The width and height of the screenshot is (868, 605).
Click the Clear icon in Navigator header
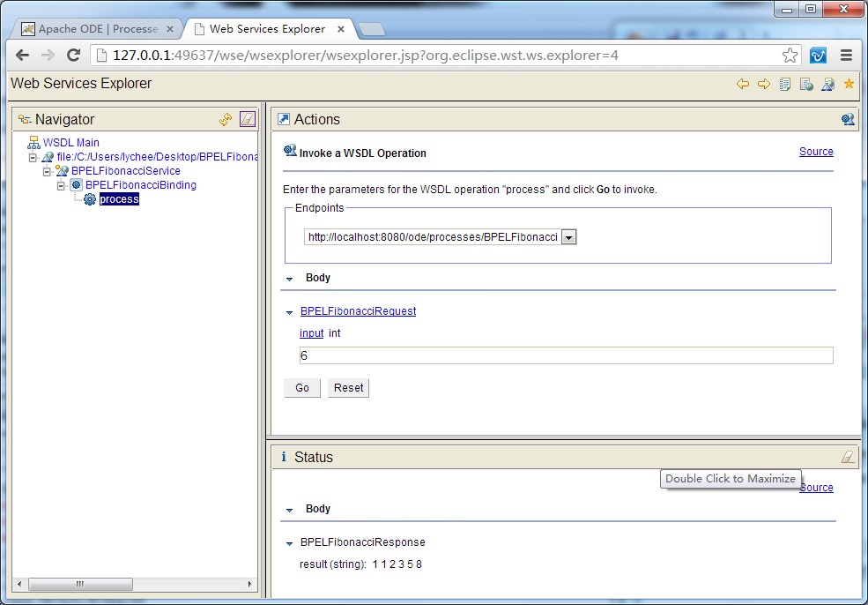[248, 119]
